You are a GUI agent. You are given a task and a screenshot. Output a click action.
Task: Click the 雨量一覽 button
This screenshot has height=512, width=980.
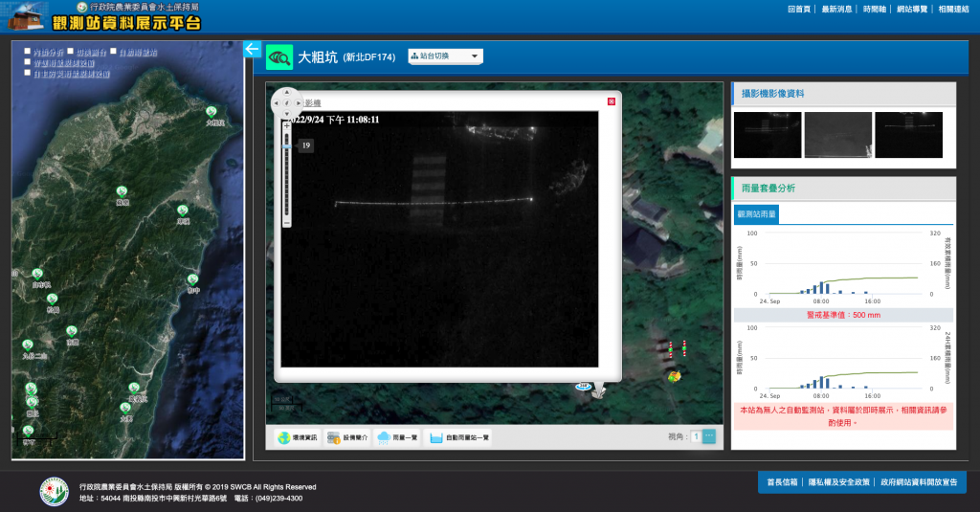pos(397,437)
